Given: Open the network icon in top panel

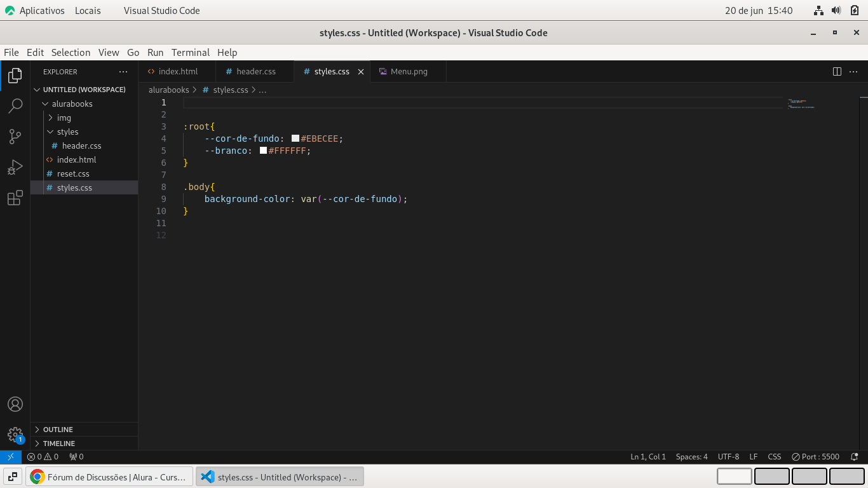Looking at the screenshot, I should tap(818, 10).
